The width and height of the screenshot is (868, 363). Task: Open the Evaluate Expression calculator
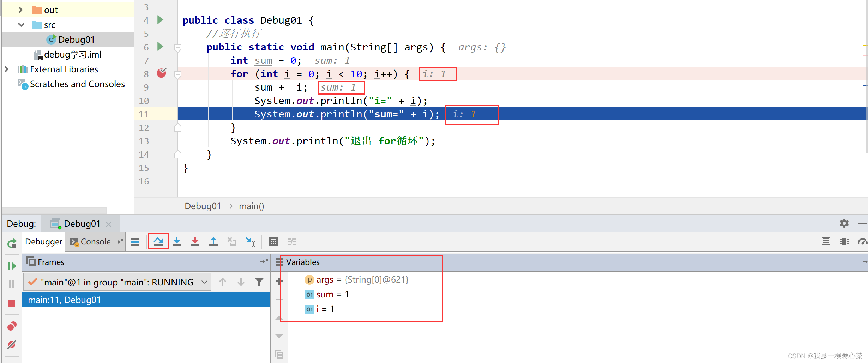click(273, 242)
